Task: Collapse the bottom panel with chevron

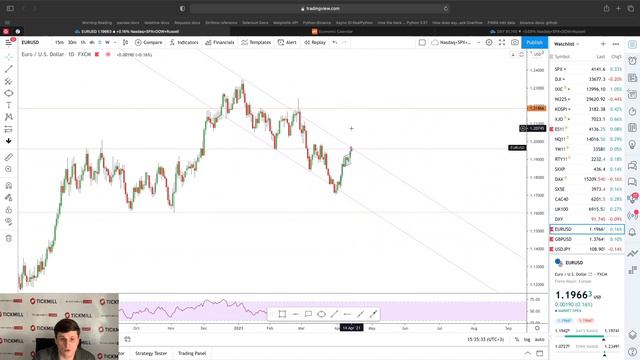Action: 528,353
